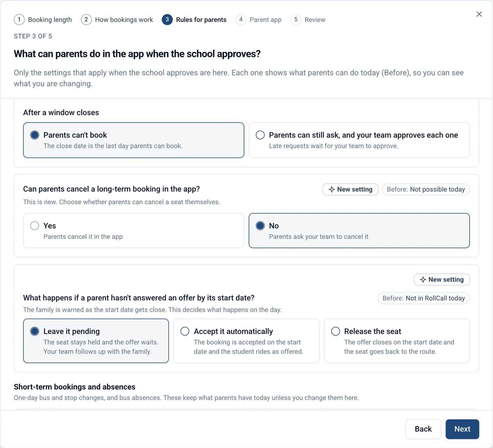Click the unanswered offer by start date question

pyautogui.click(x=139, y=298)
